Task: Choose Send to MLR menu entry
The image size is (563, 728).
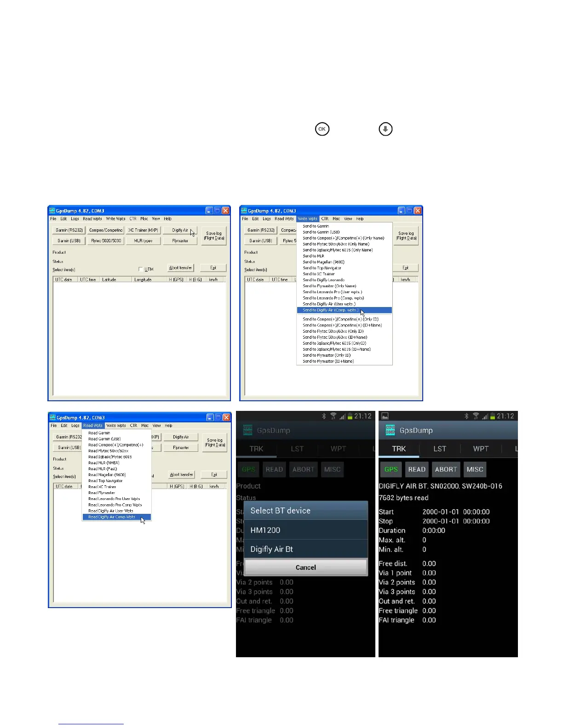Action: tap(345, 256)
